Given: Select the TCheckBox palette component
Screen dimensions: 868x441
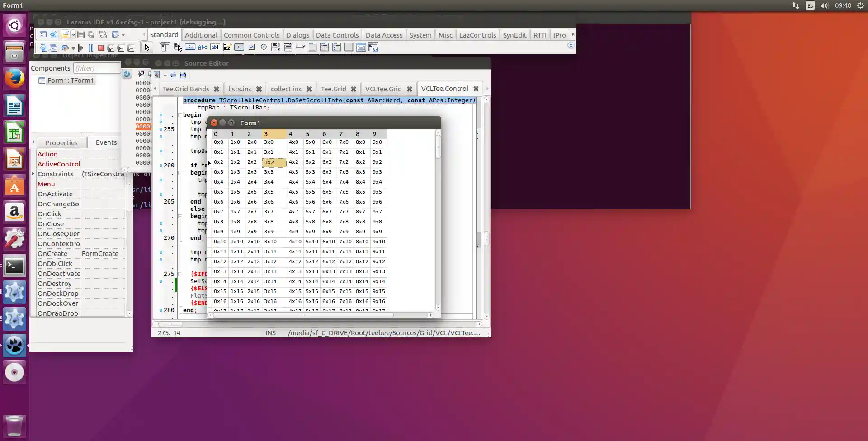Looking at the screenshot, I should tap(251, 47).
